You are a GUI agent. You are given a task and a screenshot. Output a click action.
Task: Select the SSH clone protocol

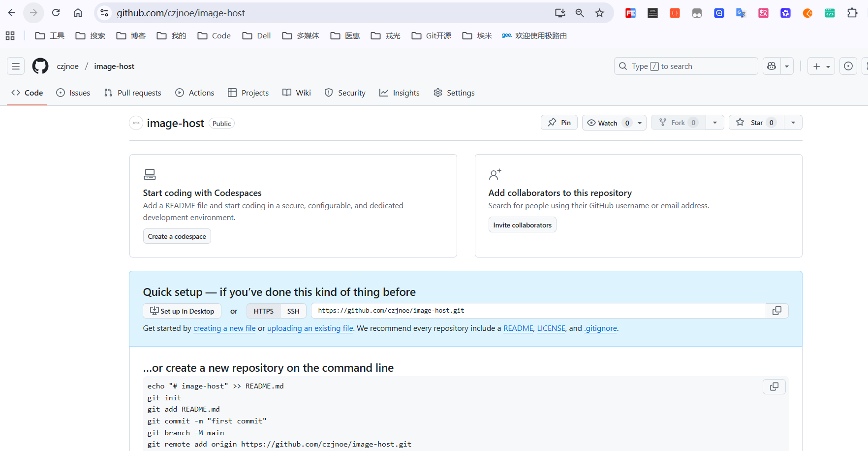click(293, 311)
